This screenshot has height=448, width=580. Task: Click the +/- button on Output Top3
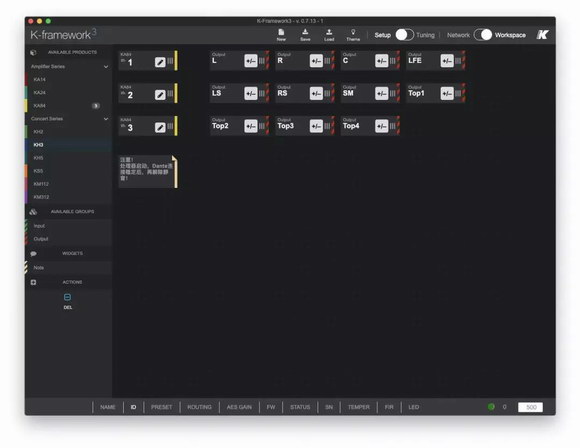pyautogui.click(x=316, y=126)
